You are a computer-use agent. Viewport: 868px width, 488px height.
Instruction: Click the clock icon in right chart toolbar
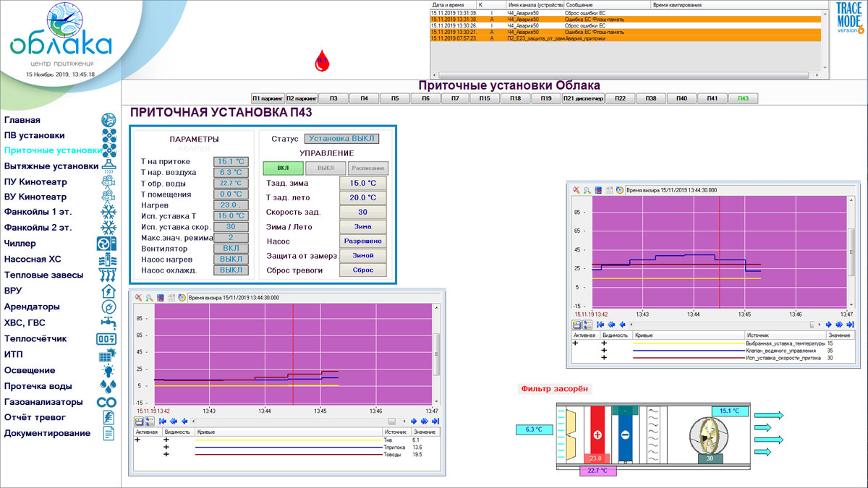coord(619,189)
